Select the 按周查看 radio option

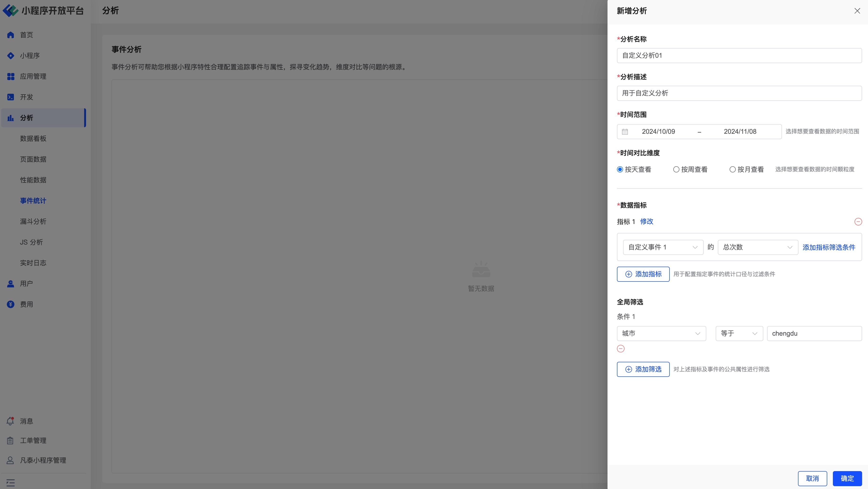[x=676, y=169]
